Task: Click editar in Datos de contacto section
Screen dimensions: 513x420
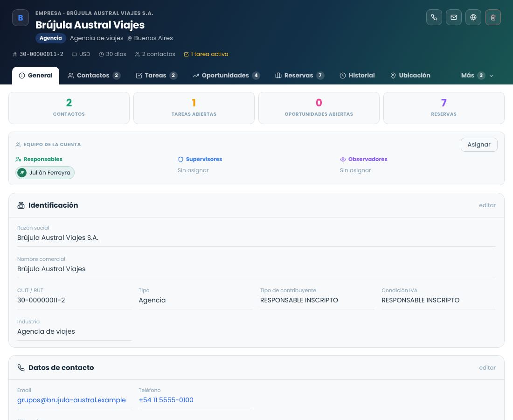Action: [487, 368]
